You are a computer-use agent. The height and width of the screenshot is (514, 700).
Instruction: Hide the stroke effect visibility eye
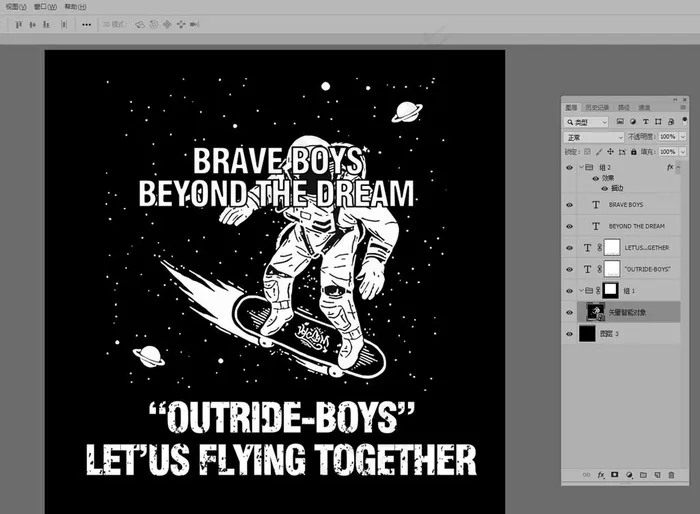click(x=604, y=188)
